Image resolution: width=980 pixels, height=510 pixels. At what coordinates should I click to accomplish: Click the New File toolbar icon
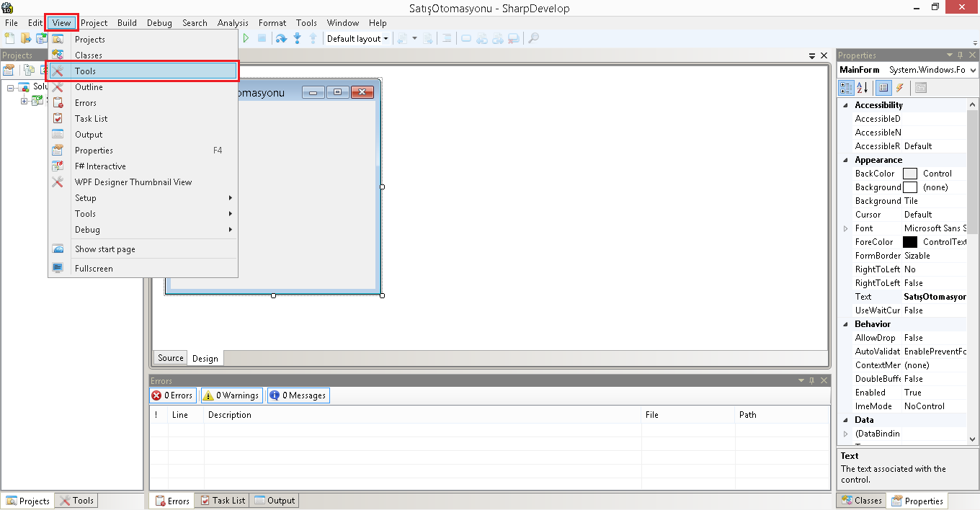pos(9,38)
